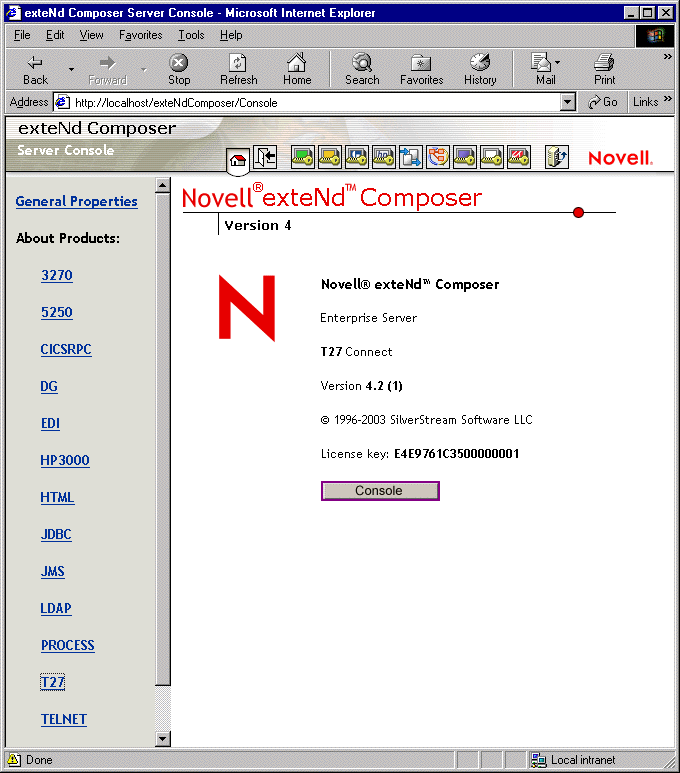Viewport: 680px width, 773px height.
Task: Click the page icon in address bar
Action: (62, 103)
